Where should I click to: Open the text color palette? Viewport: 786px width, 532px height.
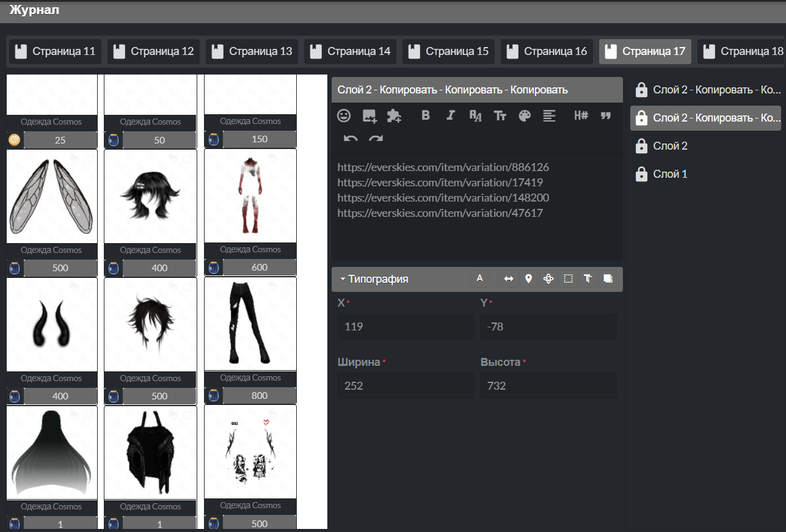point(525,115)
